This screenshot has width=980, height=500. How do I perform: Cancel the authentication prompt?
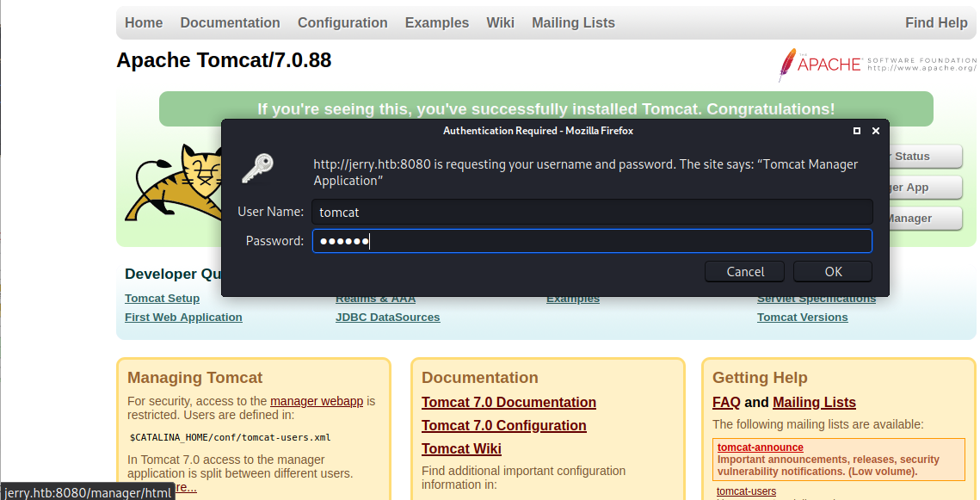(743, 271)
